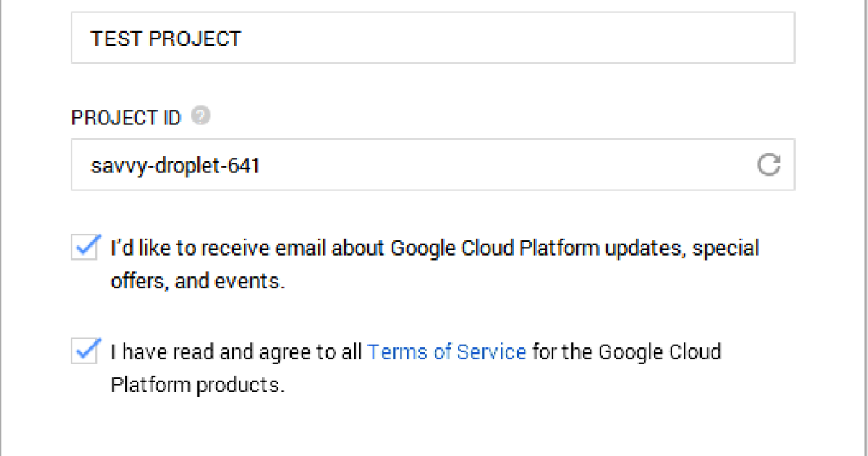Click the 'Platform products.' text line
Screen dimensions: 868x456
(x=197, y=384)
